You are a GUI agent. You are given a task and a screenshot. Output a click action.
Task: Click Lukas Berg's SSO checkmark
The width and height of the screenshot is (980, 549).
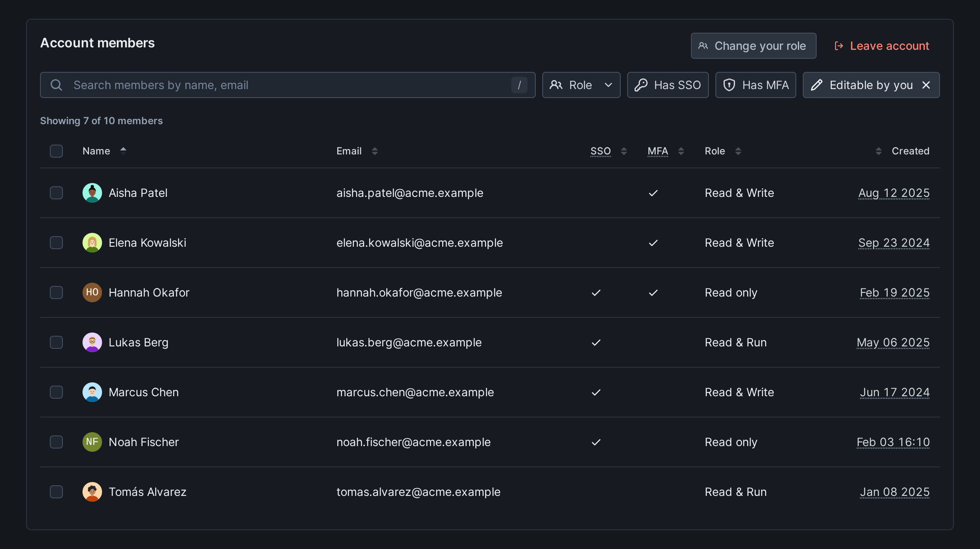pos(596,342)
